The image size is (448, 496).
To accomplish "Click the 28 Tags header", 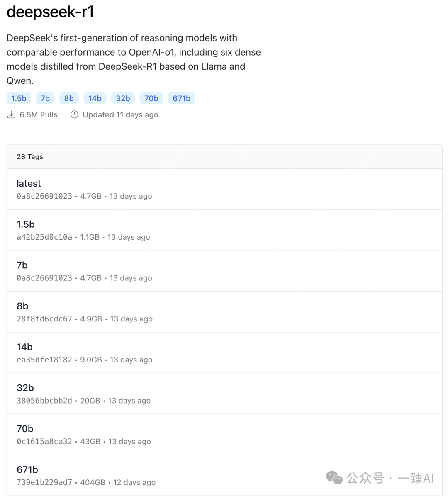I will coord(30,157).
